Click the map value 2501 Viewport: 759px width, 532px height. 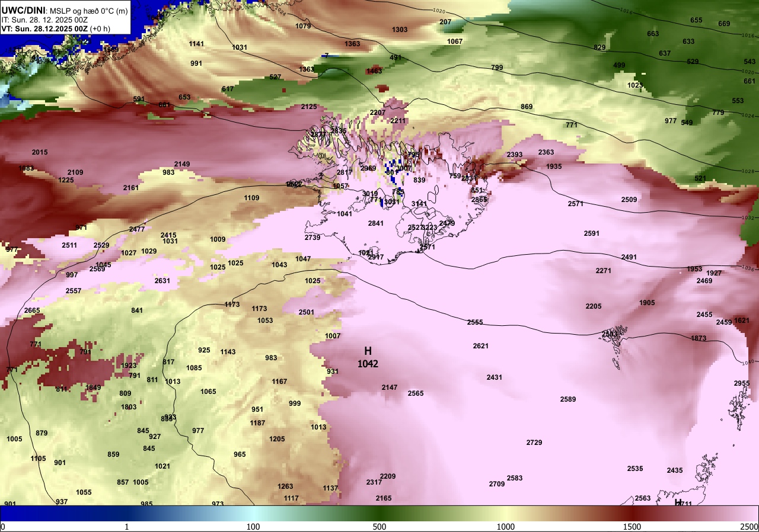pyautogui.click(x=307, y=312)
